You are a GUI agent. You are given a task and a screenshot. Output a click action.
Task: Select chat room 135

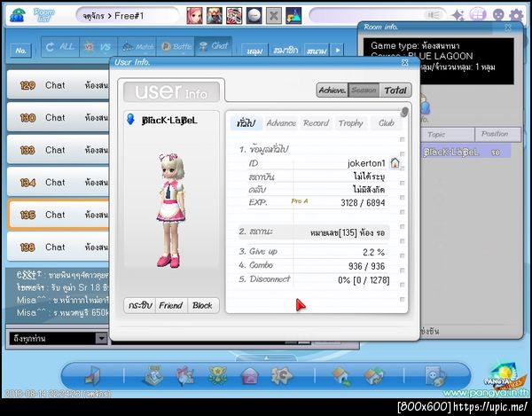point(58,215)
